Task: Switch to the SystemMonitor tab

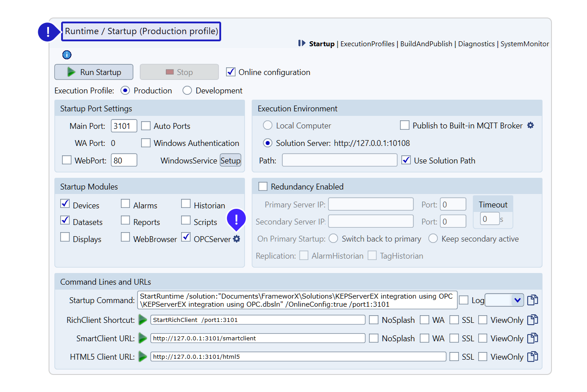Action: click(x=525, y=44)
